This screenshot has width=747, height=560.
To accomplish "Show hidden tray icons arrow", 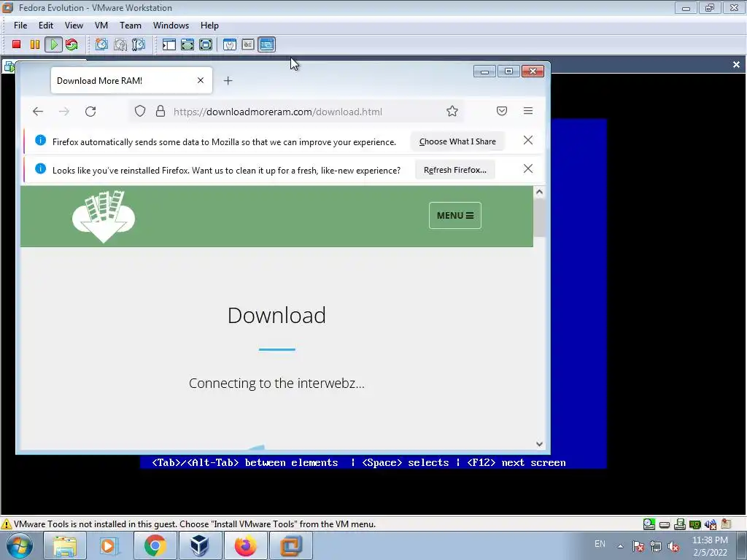I will coord(620,546).
